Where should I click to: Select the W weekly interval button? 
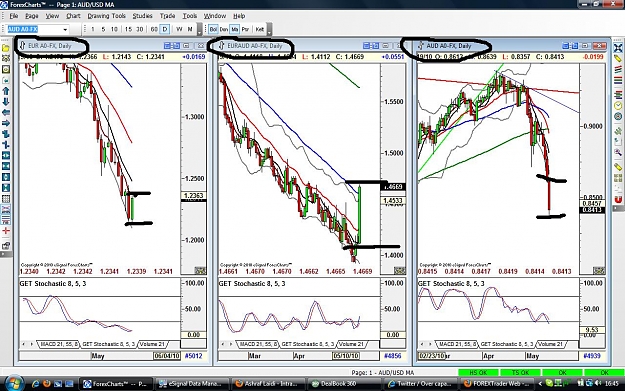tap(179, 29)
